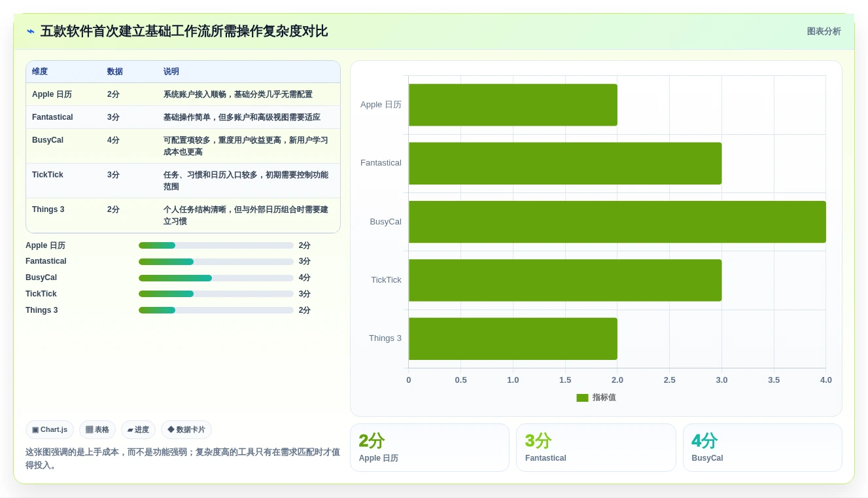
Task: Click the summary note starting 这张图强调的
Action: [x=183, y=458]
